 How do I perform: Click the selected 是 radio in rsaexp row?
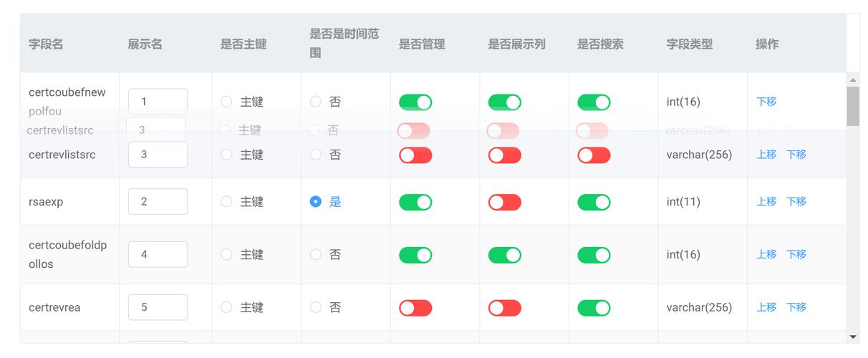(316, 202)
